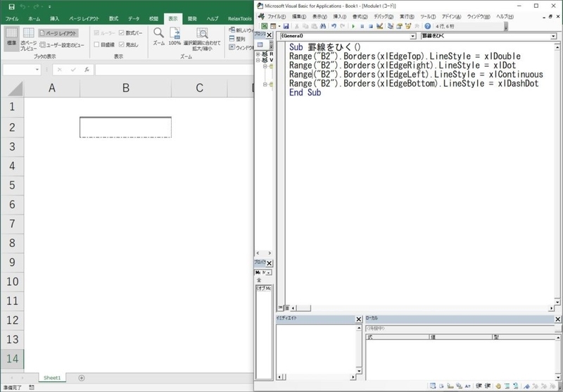Open the Sheet1 tab
This screenshot has width=563, height=392.
[x=52, y=378]
